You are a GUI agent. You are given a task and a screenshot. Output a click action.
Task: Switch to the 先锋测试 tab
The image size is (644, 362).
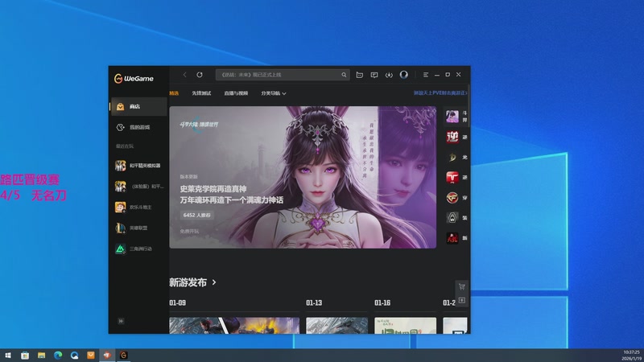[x=201, y=93]
